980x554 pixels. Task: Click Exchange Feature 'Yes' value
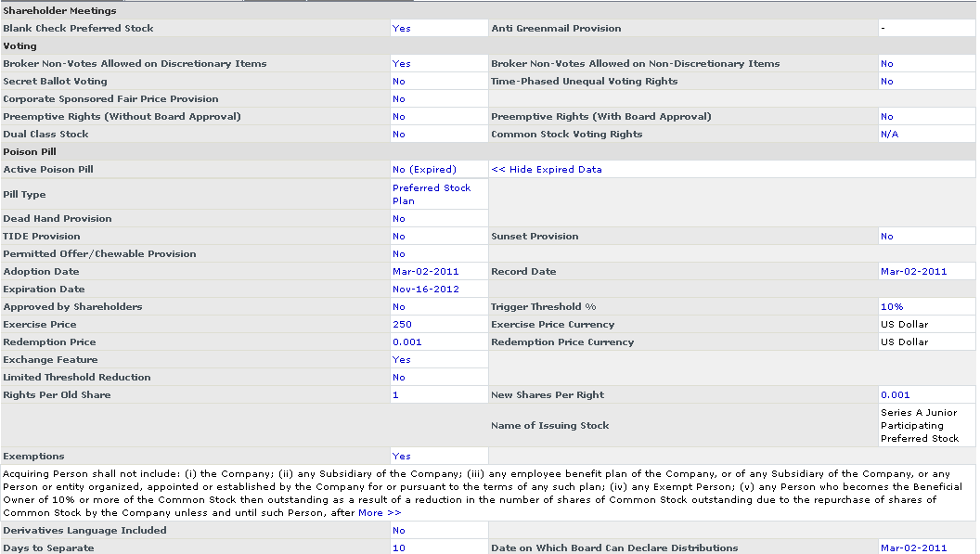coord(401,359)
